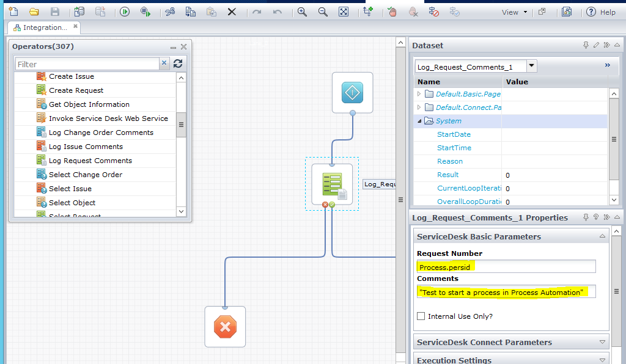The height and width of the screenshot is (364, 626).
Task: Click the Zoom Out magnifier icon
Action: (323, 12)
